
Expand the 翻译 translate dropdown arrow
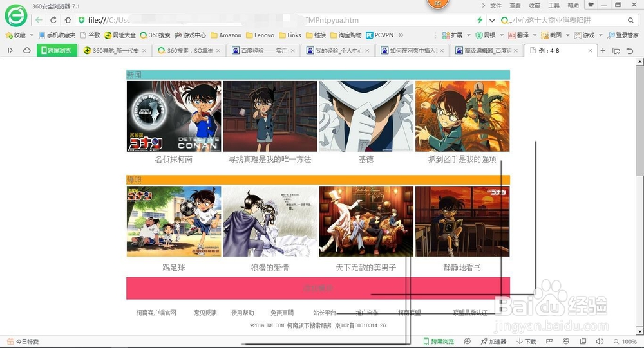point(535,35)
